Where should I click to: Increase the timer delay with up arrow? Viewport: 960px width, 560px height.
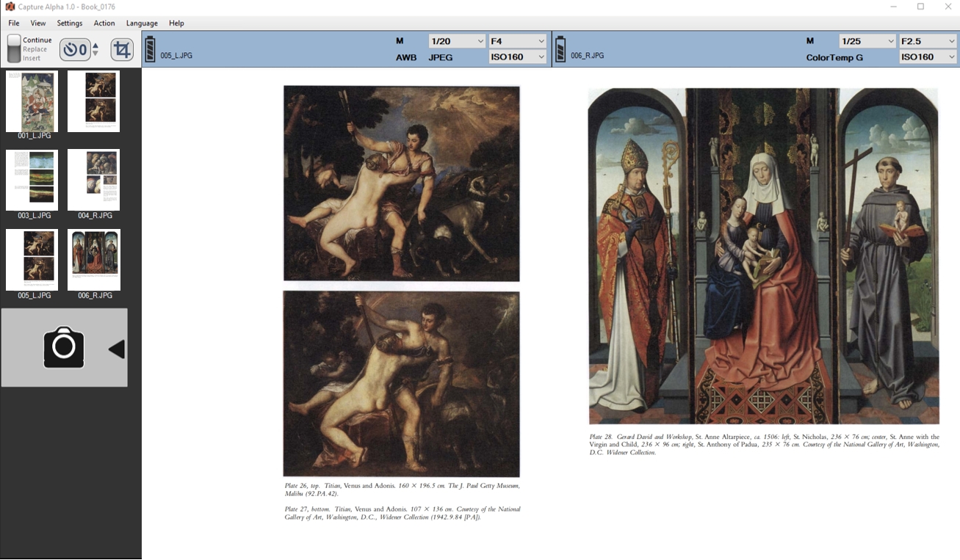95,46
